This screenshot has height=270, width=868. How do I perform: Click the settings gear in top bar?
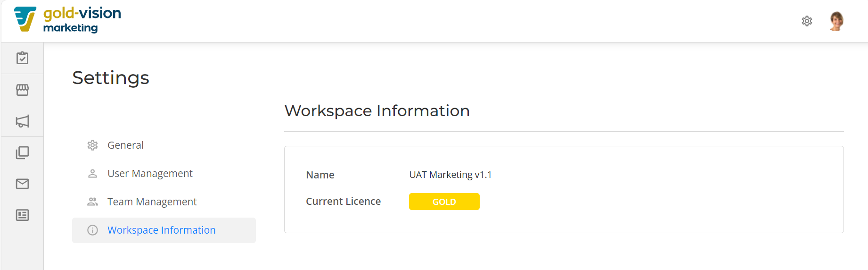click(807, 21)
